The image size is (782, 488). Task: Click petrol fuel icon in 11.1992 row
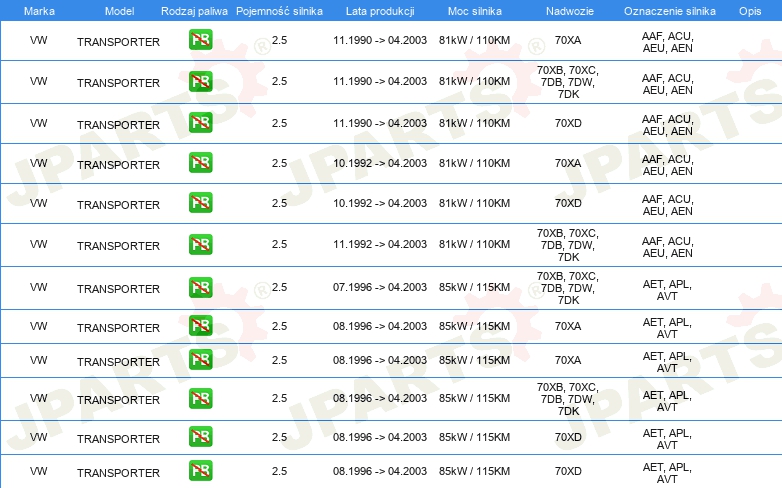(x=200, y=244)
